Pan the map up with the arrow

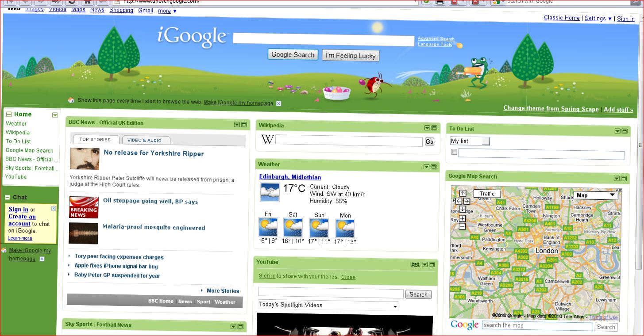tap(463, 193)
